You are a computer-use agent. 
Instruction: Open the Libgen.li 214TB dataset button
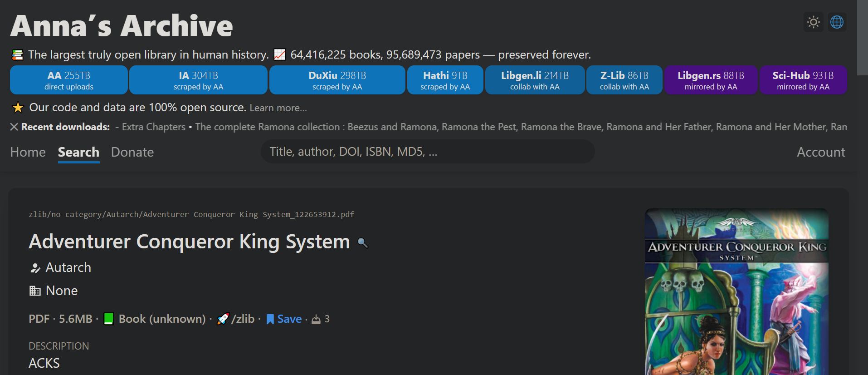point(535,80)
